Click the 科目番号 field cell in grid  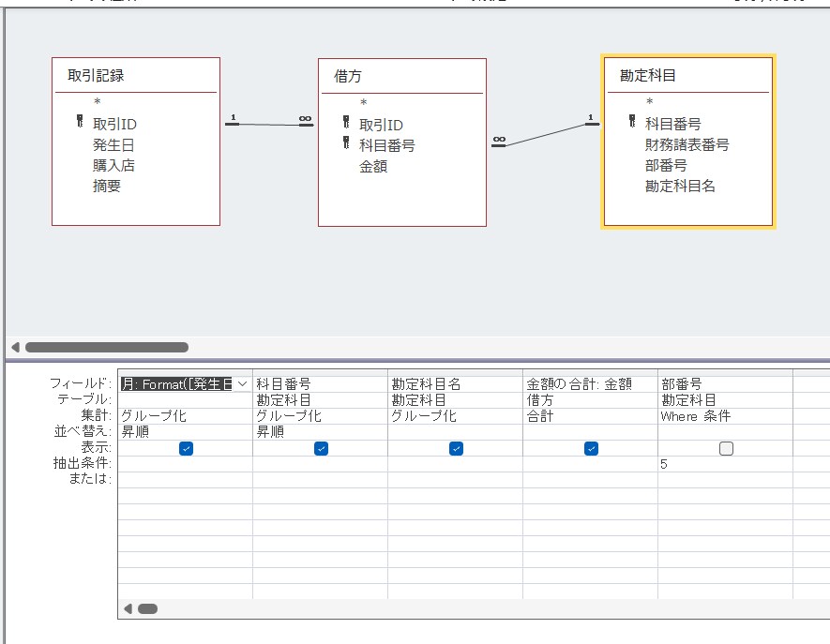320,384
